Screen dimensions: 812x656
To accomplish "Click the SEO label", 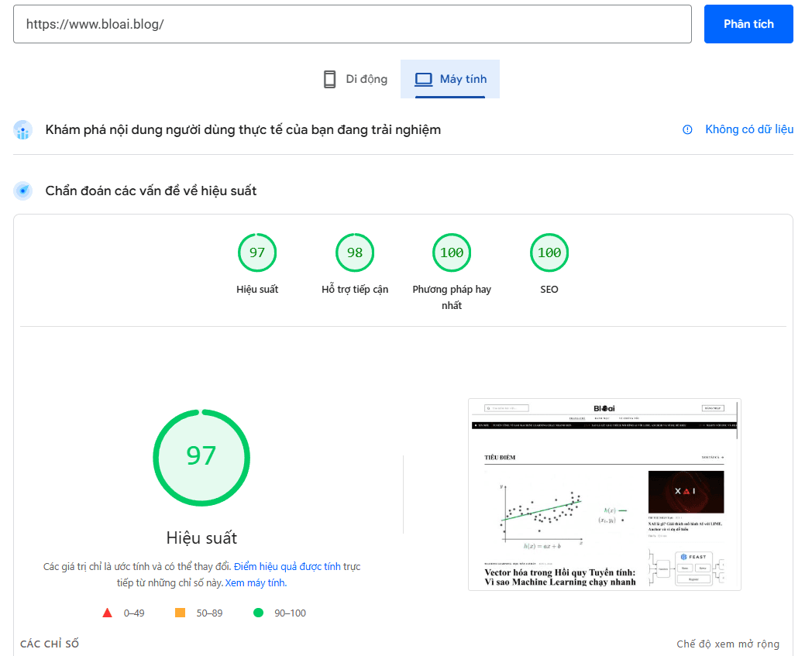I will click(549, 289).
